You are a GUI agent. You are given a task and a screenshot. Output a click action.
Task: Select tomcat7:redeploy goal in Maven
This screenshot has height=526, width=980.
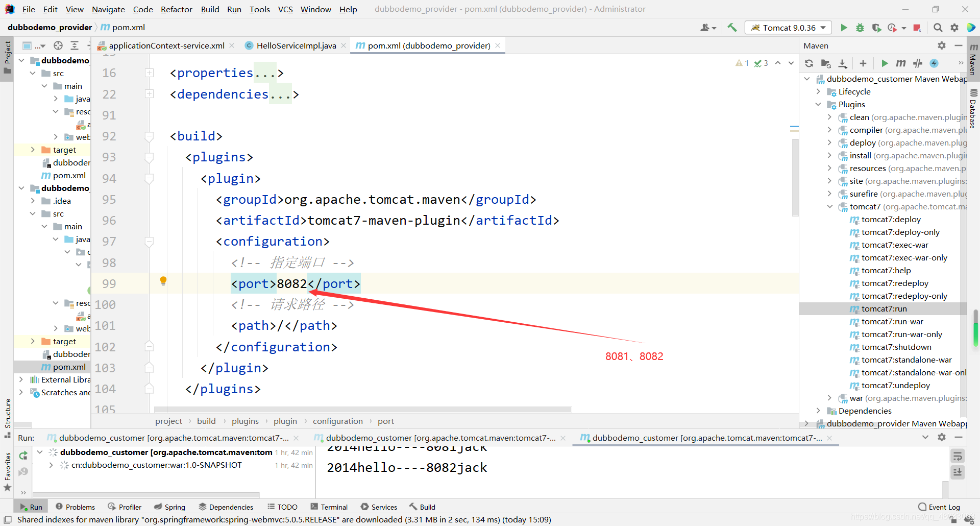click(895, 283)
